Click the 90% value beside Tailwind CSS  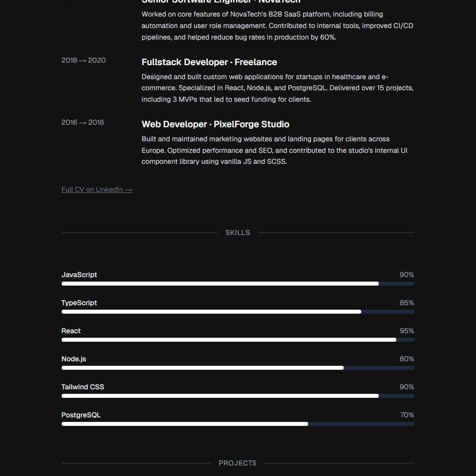(x=407, y=387)
